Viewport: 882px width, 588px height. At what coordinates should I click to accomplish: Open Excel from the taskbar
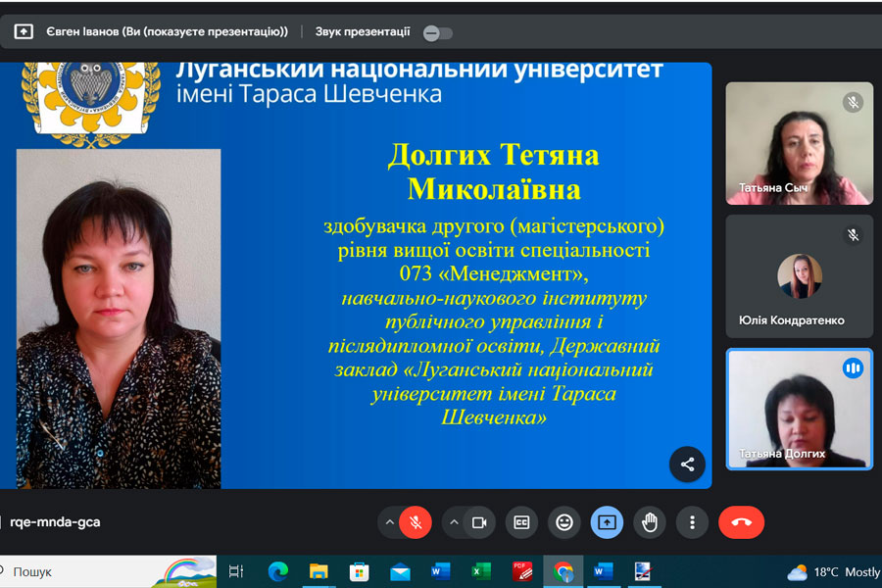[481, 571]
